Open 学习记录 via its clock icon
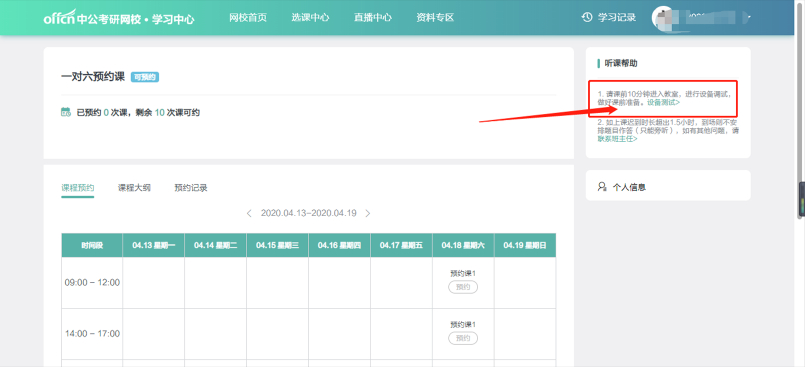The image size is (805, 367). pyautogui.click(x=587, y=17)
